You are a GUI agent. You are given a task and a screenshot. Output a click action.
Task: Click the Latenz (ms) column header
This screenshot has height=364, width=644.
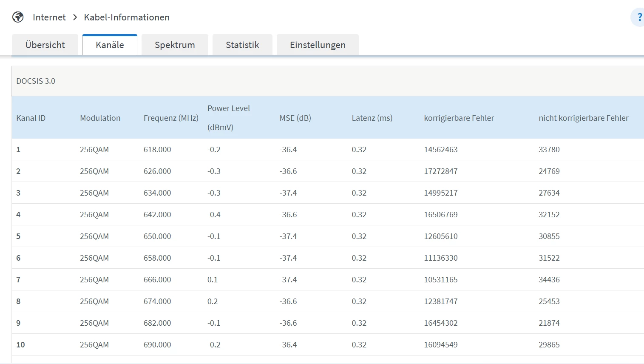pyautogui.click(x=372, y=118)
